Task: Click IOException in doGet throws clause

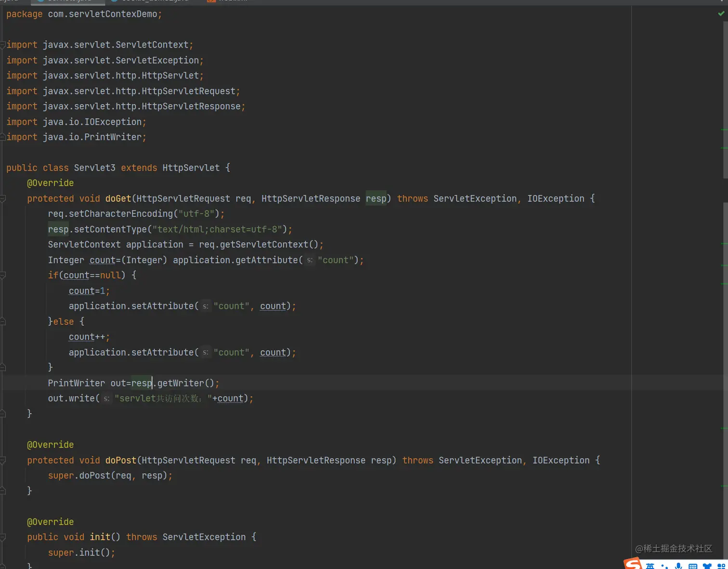Action: tap(556, 199)
